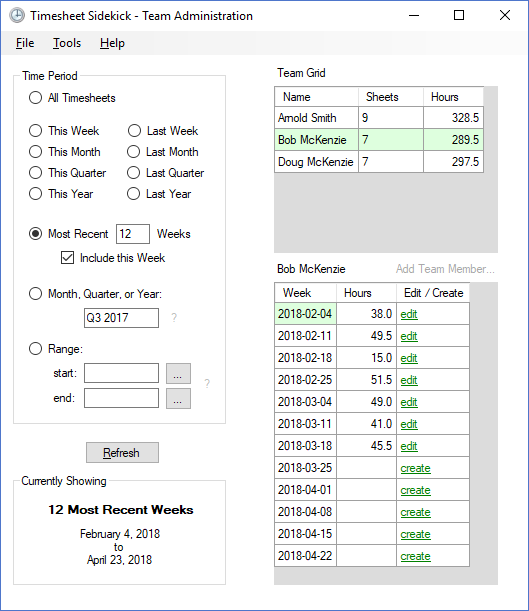
Task: Open the Tools menu
Action: click(x=67, y=43)
